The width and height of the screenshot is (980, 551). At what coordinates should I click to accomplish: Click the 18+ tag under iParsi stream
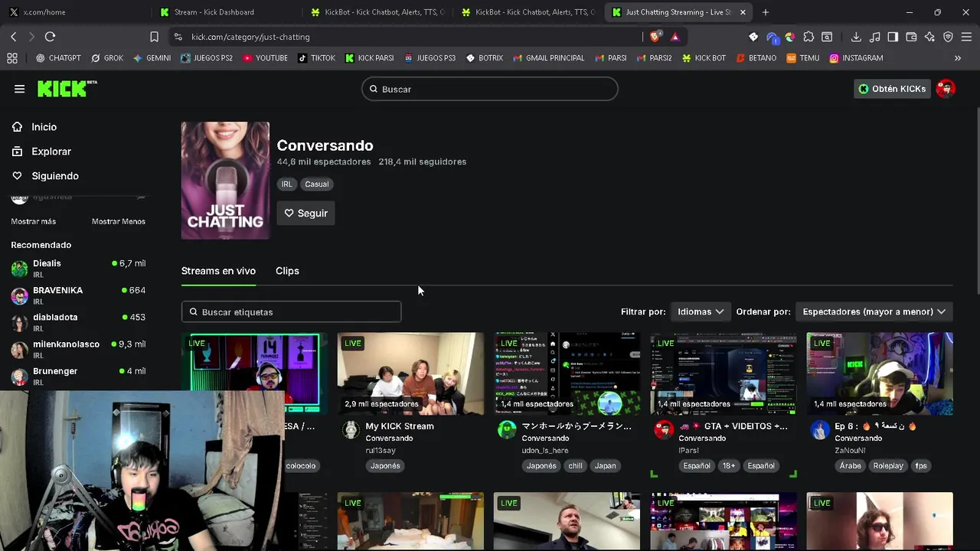coord(729,466)
